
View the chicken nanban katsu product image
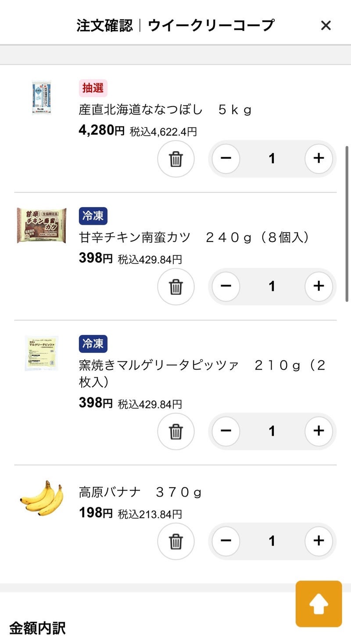[42, 226]
